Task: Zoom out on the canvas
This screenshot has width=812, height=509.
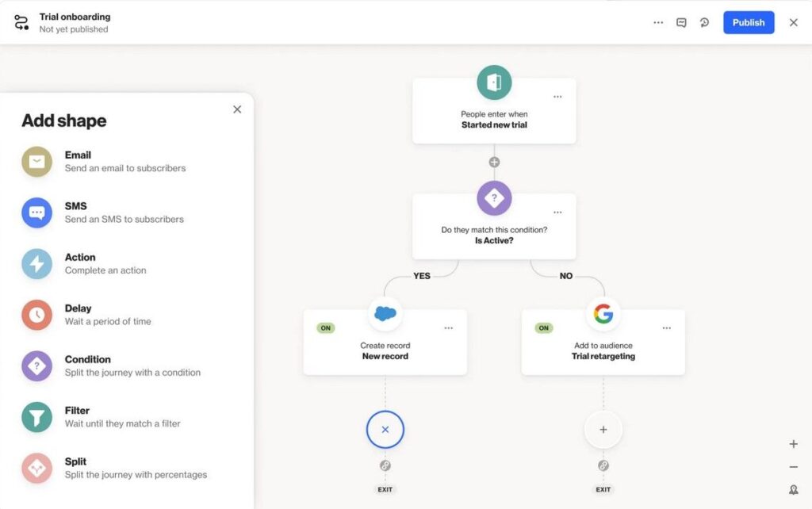Action: [793, 467]
